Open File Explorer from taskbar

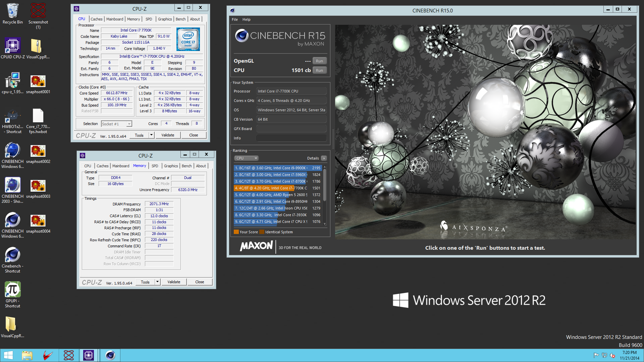pyautogui.click(x=27, y=355)
